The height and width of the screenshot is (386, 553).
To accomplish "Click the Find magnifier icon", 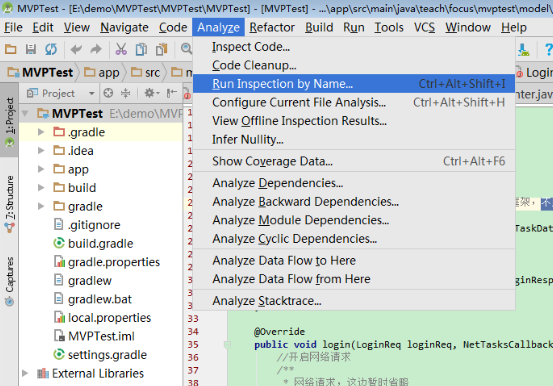I will tap(186, 49).
